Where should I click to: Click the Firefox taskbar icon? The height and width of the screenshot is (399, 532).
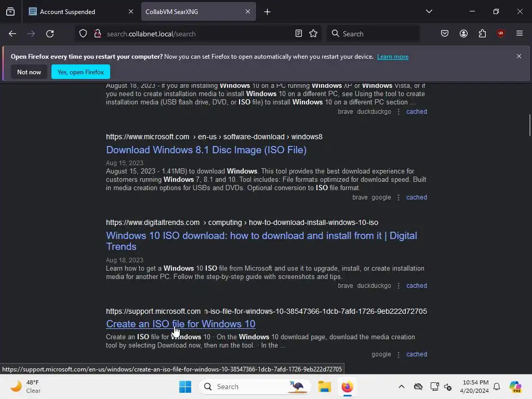click(347, 387)
